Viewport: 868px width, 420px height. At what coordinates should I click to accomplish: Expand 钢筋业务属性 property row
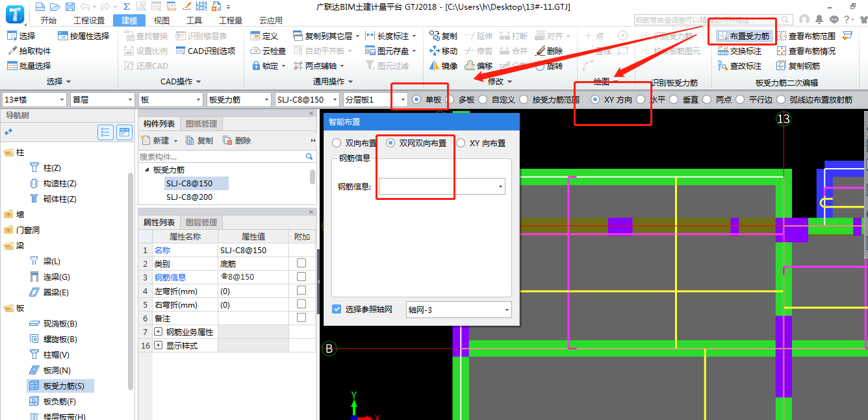point(159,332)
